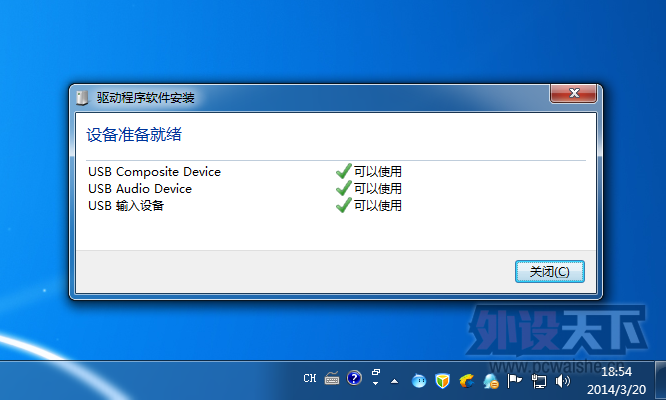Screen dimensions: 666x400
Task: Click the driver installer title bar icon
Action: click(x=83, y=97)
